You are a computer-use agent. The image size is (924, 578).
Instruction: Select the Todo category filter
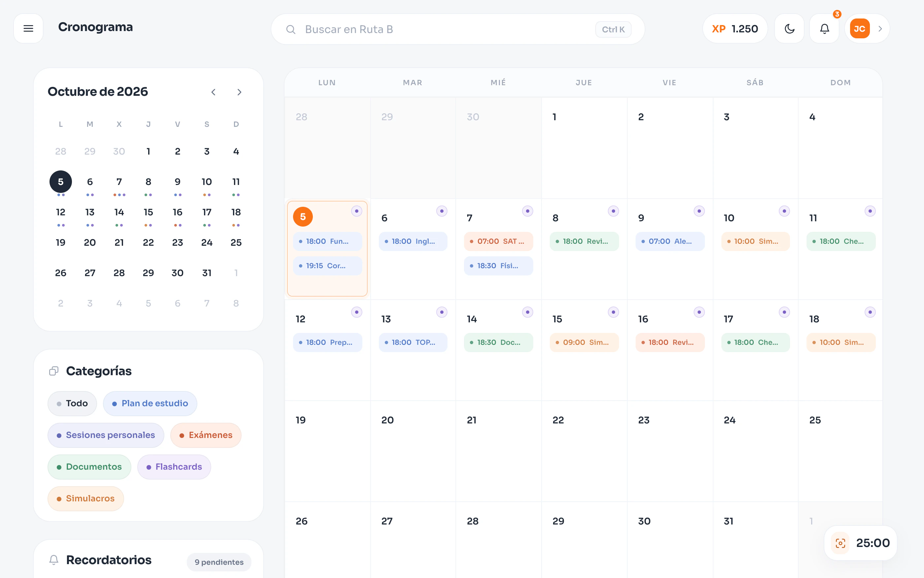(x=72, y=403)
